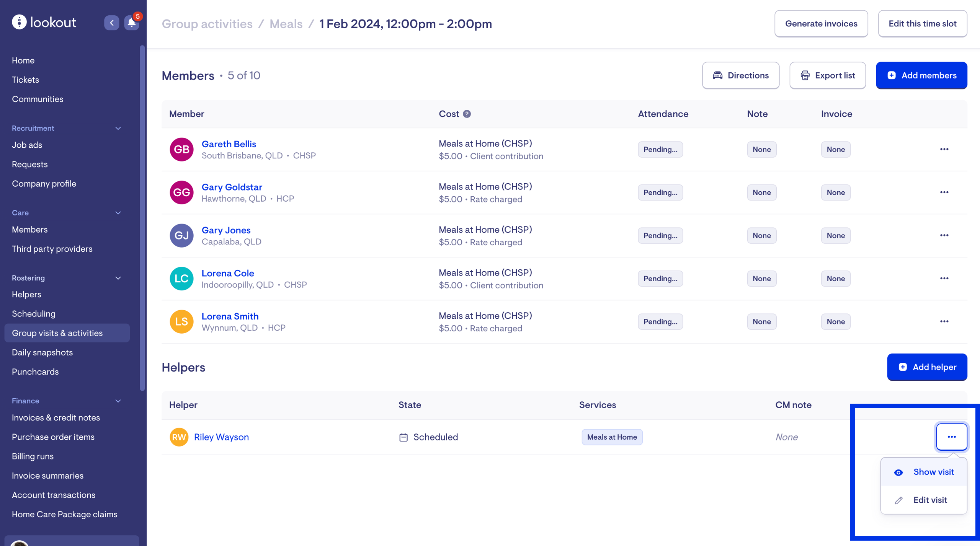Image resolution: width=980 pixels, height=546 pixels.
Task: Open Gareth Bellis row options ellipsis
Action: [944, 149]
